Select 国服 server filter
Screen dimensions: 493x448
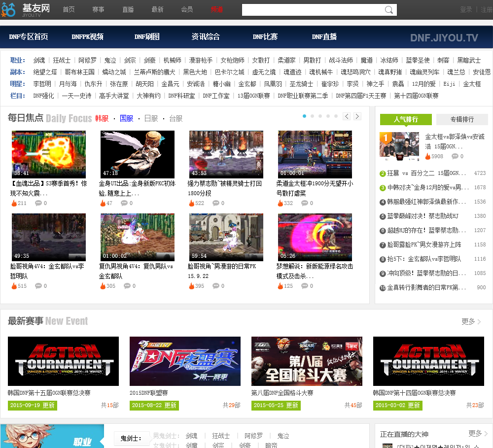(126, 118)
